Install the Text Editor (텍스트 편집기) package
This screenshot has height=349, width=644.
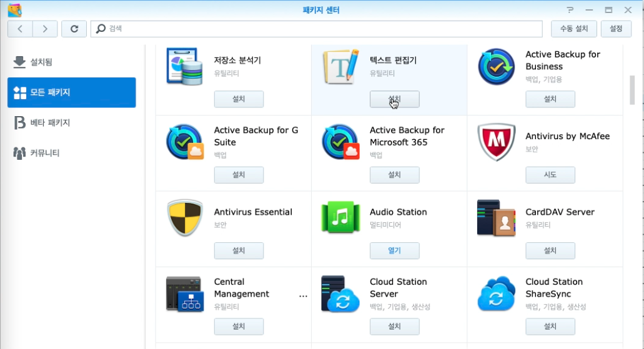(394, 99)
